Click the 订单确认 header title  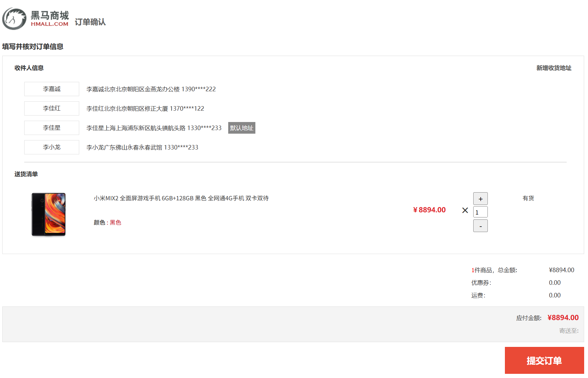click(x=90, y=22)
